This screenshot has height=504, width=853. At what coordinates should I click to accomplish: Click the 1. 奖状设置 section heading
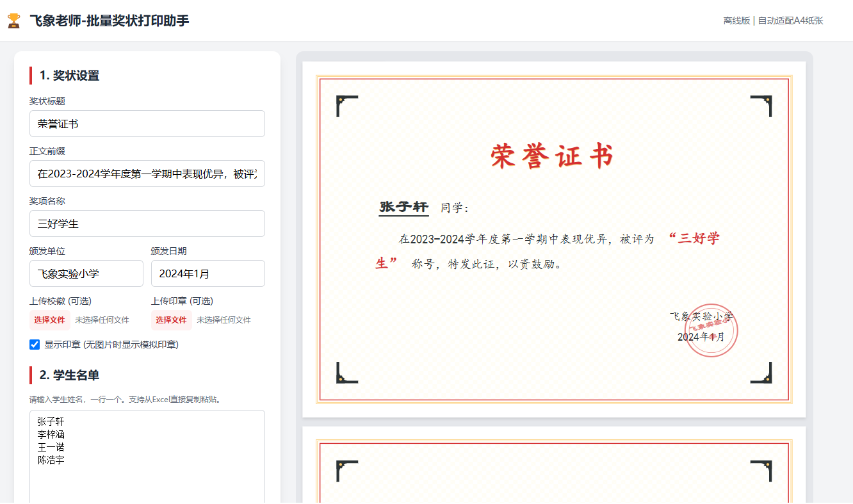[69, 76]
